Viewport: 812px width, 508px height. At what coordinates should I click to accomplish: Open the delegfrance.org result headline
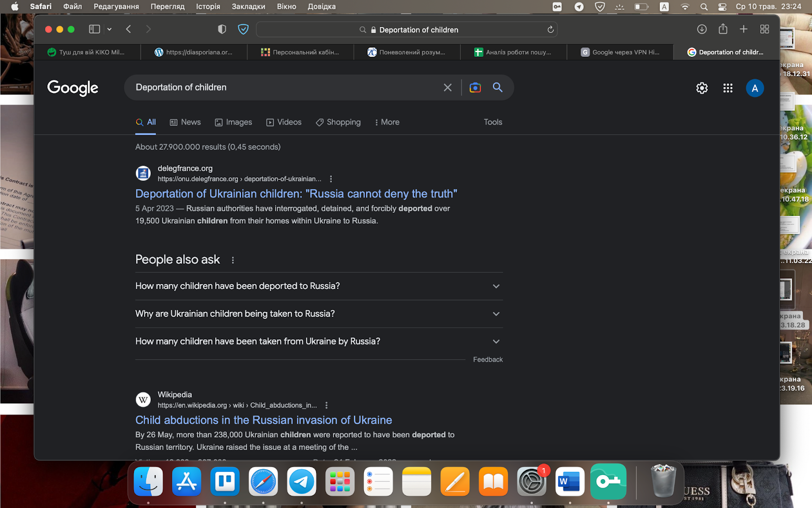pos(296,194)
